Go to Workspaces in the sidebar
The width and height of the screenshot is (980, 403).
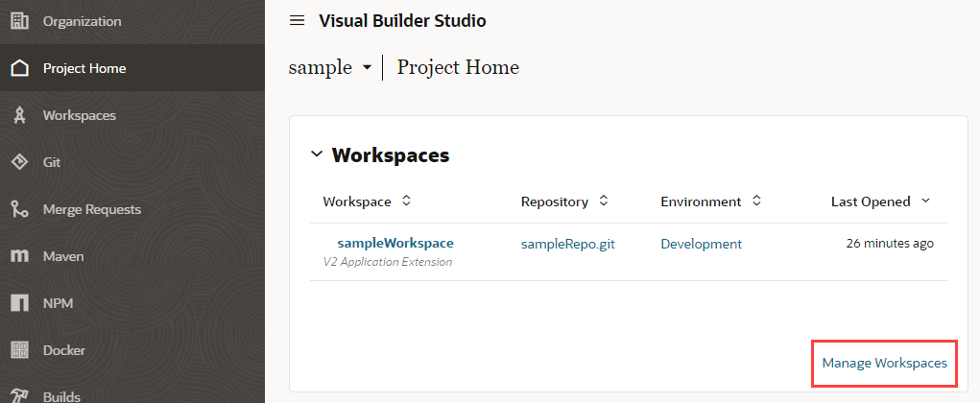(x=131, y=115)
